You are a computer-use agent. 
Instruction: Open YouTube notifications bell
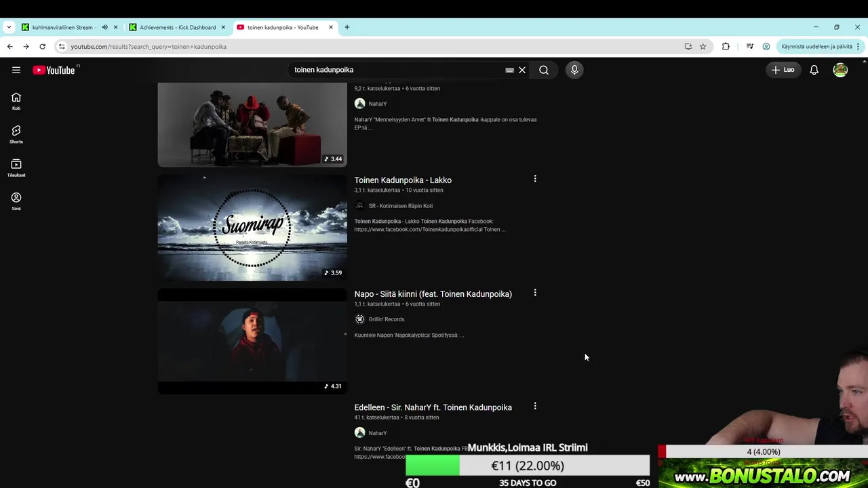click(x=814, y=70)
